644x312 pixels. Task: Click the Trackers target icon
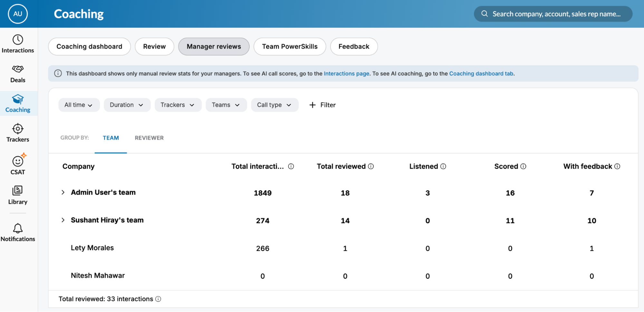18,132
